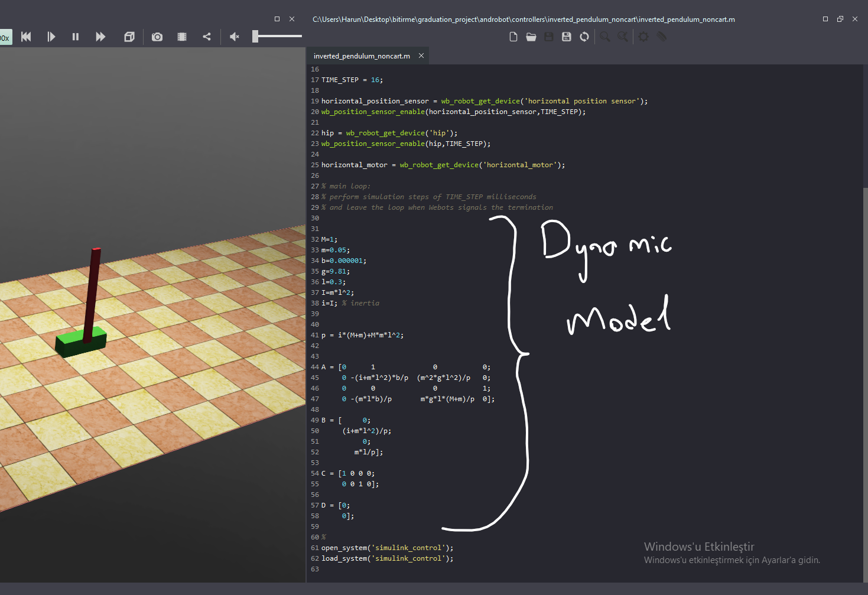868x595 pixels.
Task: Adjust the sound volume slider
Action: (x=256, y=37)
